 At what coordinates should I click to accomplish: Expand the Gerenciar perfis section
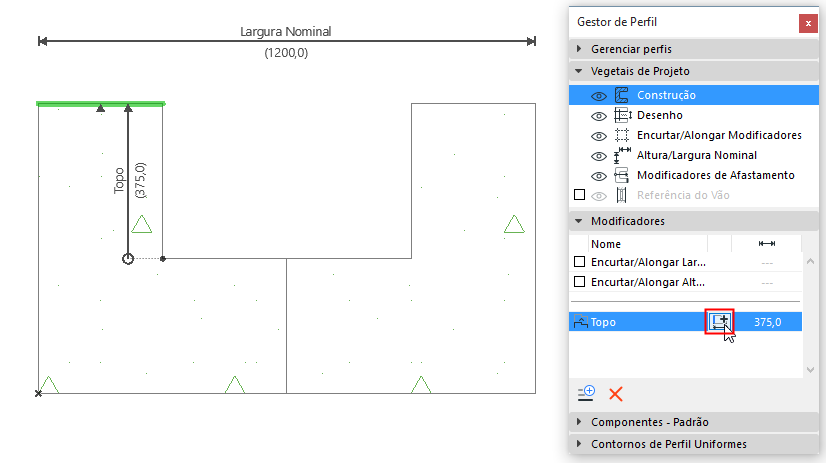tap(579, 49)
